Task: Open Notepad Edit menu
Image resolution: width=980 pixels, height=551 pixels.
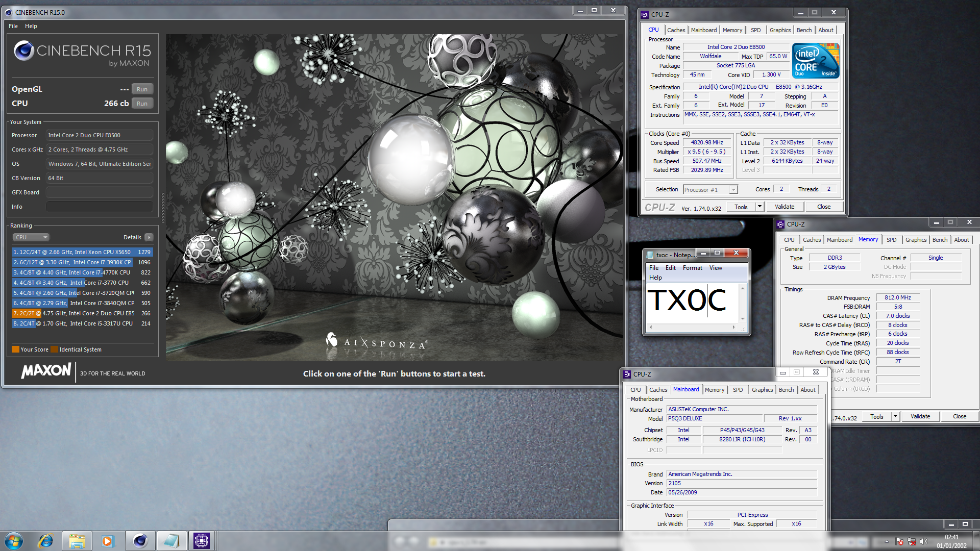Action: [x=671, y=268]
